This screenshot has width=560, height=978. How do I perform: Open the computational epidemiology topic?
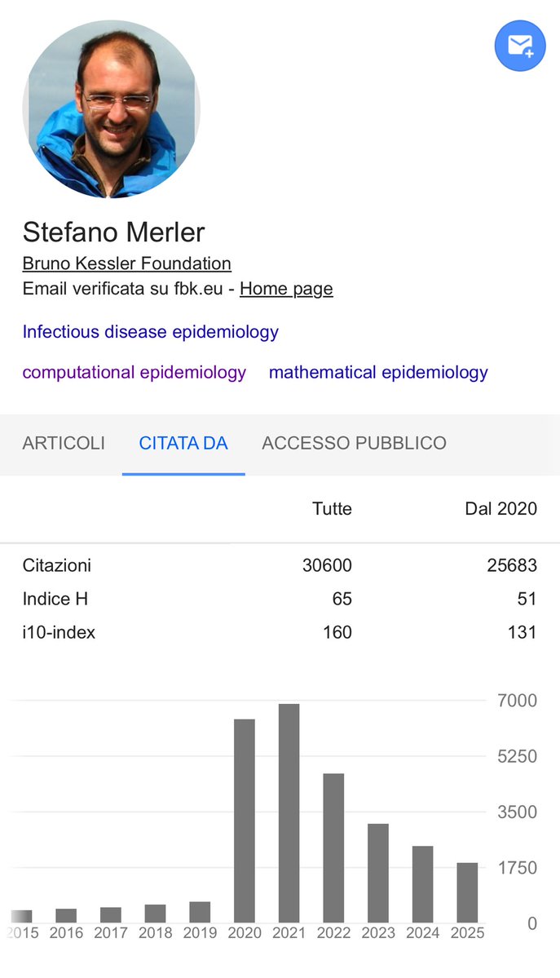click(134, 373)
